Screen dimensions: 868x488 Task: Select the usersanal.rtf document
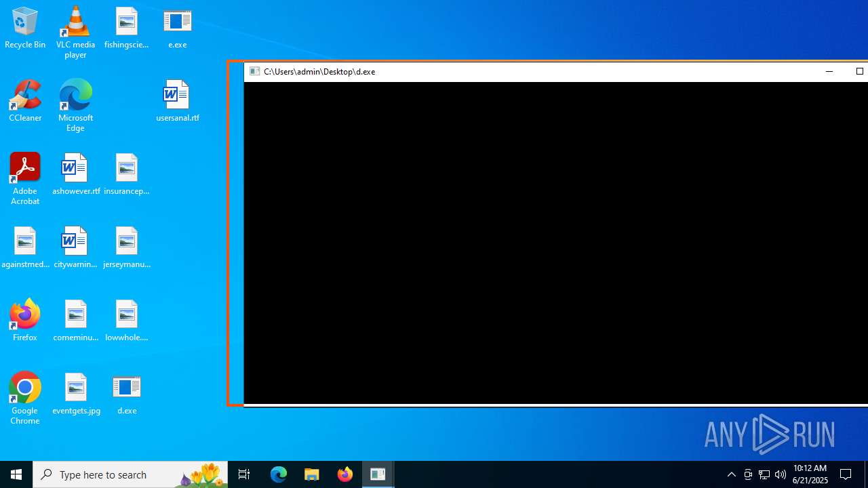[177, 101]
